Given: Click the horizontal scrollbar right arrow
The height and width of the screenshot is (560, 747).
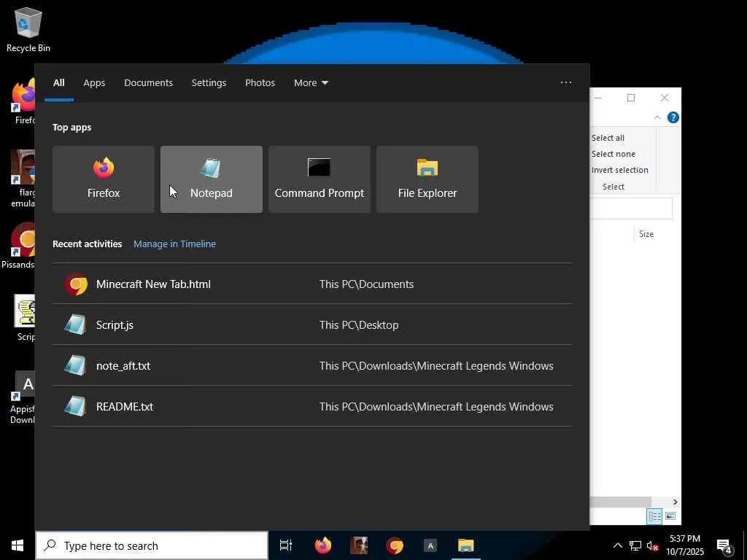Looking at the screenshot, I should pos(675,502).
